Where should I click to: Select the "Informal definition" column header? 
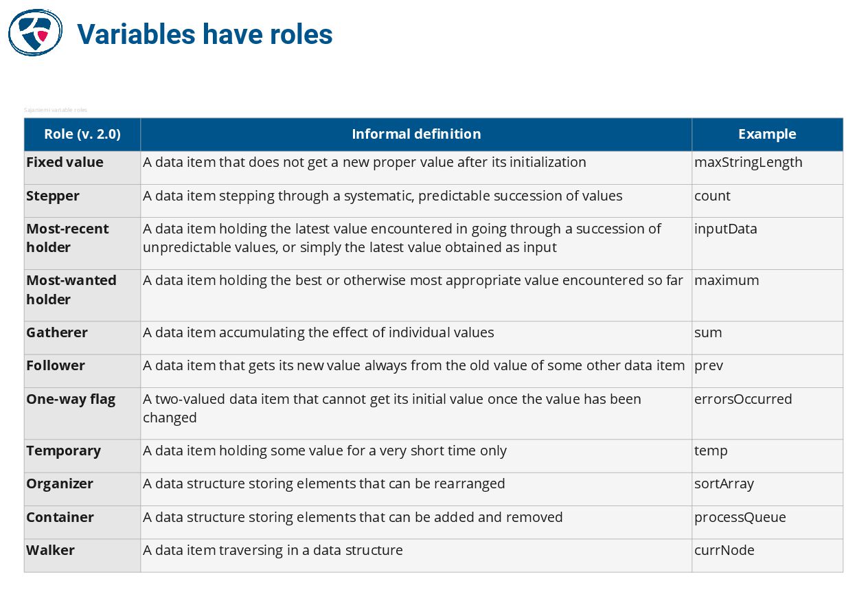416,135
